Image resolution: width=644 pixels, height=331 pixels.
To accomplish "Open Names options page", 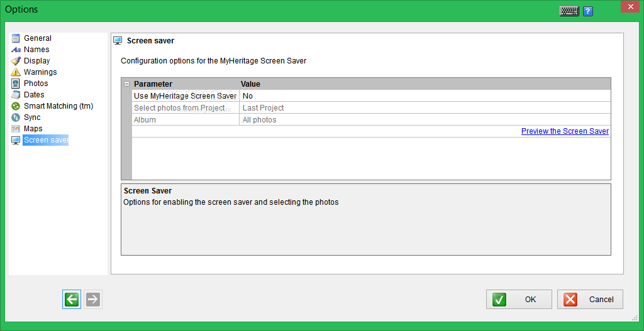I will click(36, 50).
